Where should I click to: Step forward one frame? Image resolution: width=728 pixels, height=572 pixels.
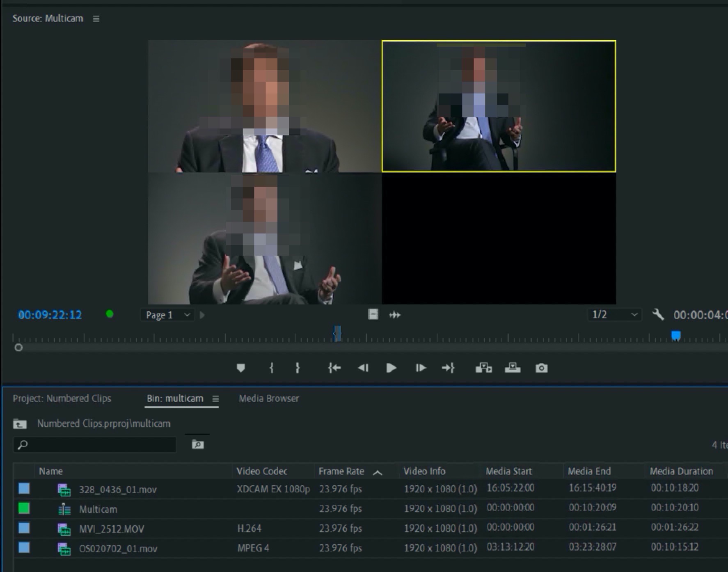click(x=421, y=368)
